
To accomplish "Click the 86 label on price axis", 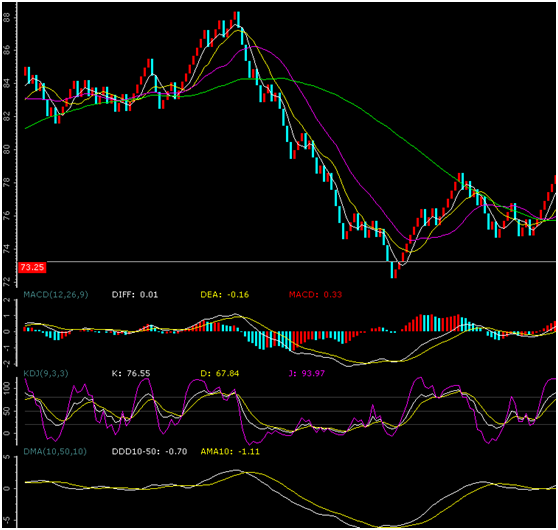I will coord(7,50).
